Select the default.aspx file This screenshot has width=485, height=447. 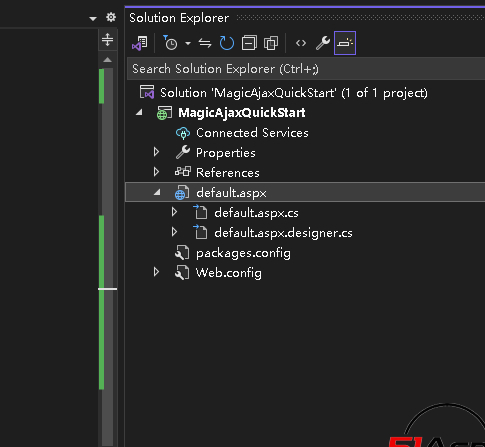point(231,193)
